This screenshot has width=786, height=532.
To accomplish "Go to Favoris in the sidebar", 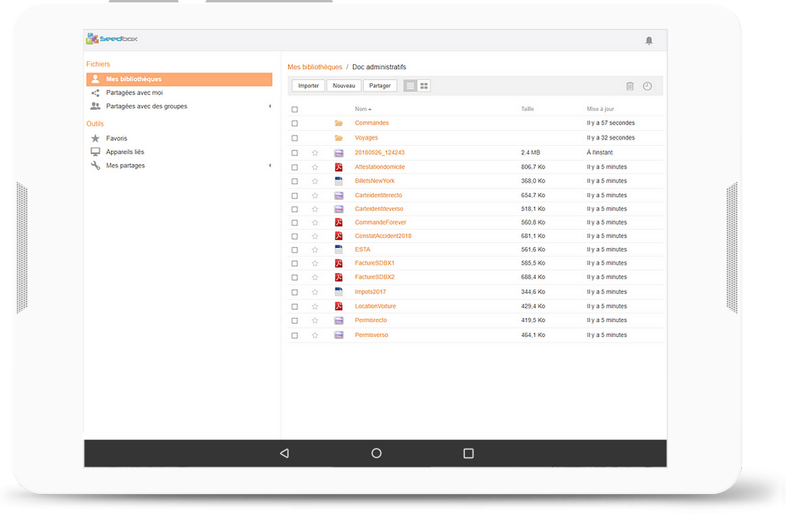I will pyautogui.click(x=117, y=138).
